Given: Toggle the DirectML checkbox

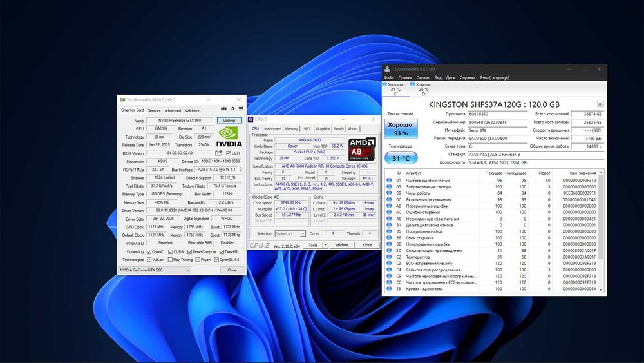Looking at the screenshot, I should [222, 251].
